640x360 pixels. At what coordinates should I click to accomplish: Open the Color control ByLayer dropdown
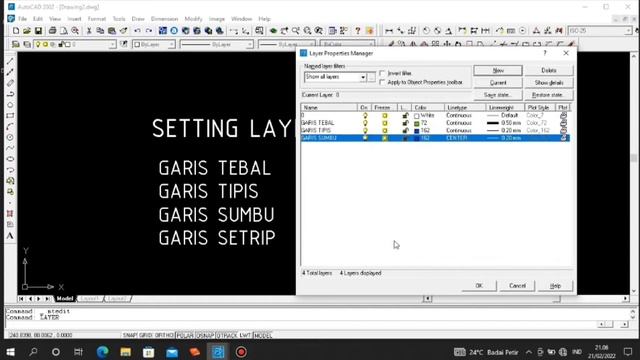[x=171, y=44]
